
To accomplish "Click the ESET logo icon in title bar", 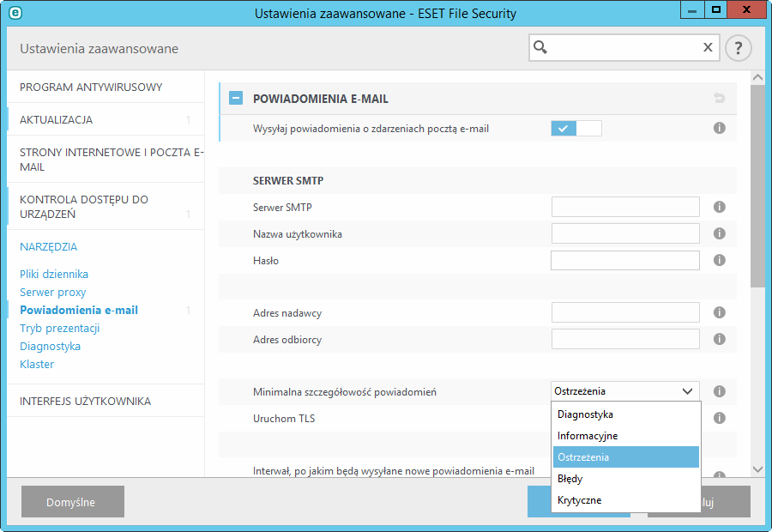I will tap(15, 13).
